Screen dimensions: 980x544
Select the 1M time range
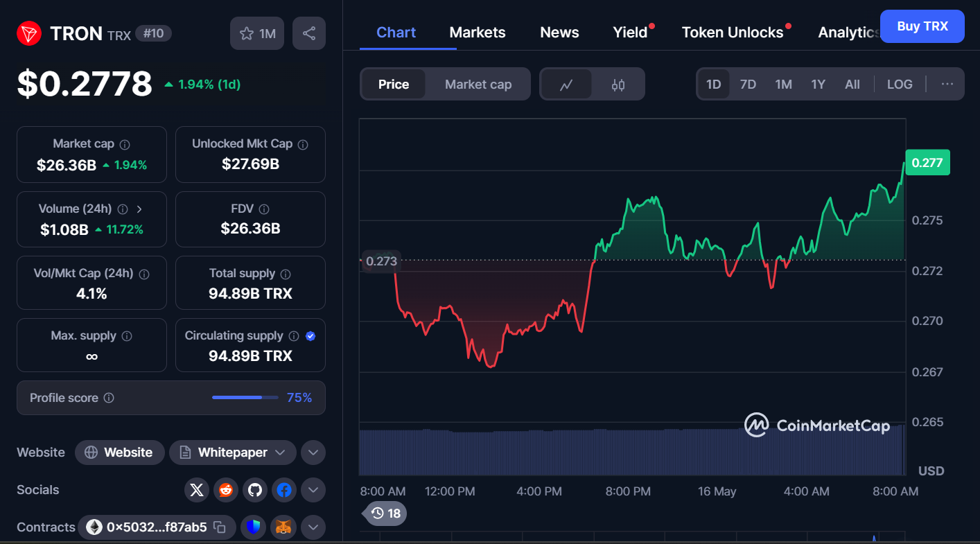click(783, 85)
